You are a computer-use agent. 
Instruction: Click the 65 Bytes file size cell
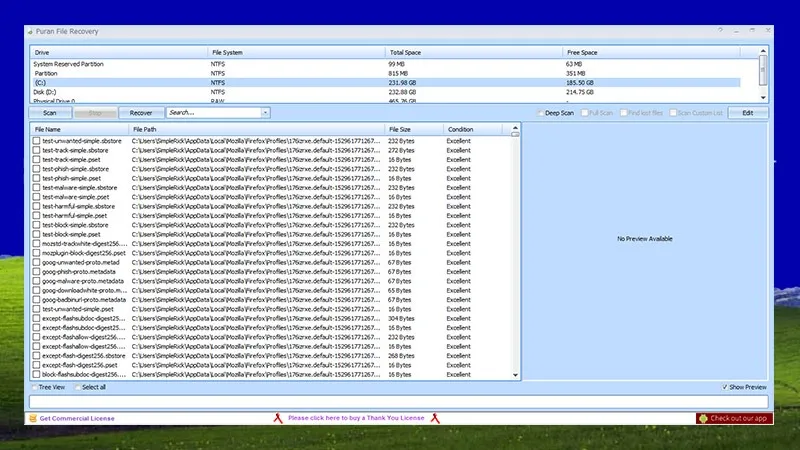(x=399, y=290)
